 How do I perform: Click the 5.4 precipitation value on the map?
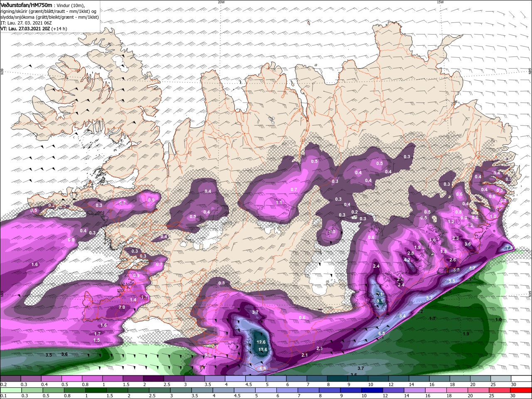402,316
